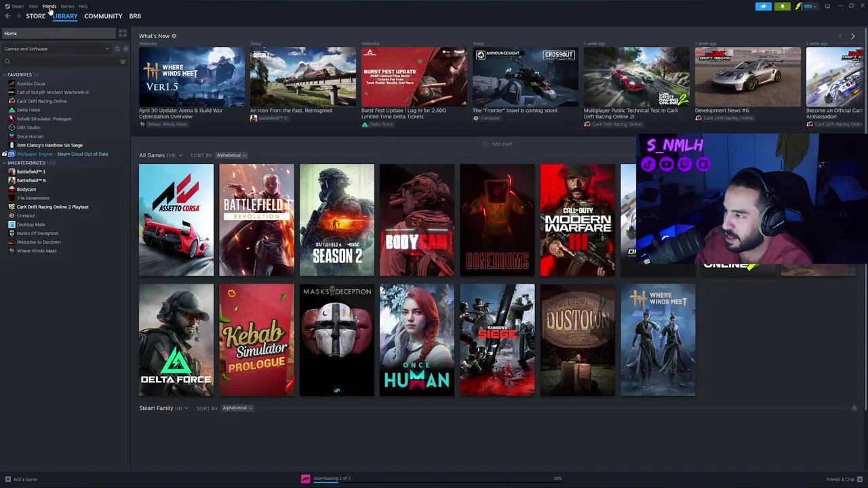
Task: Click the lightning bolt profile avatar
Action: (x=798, y=6)
